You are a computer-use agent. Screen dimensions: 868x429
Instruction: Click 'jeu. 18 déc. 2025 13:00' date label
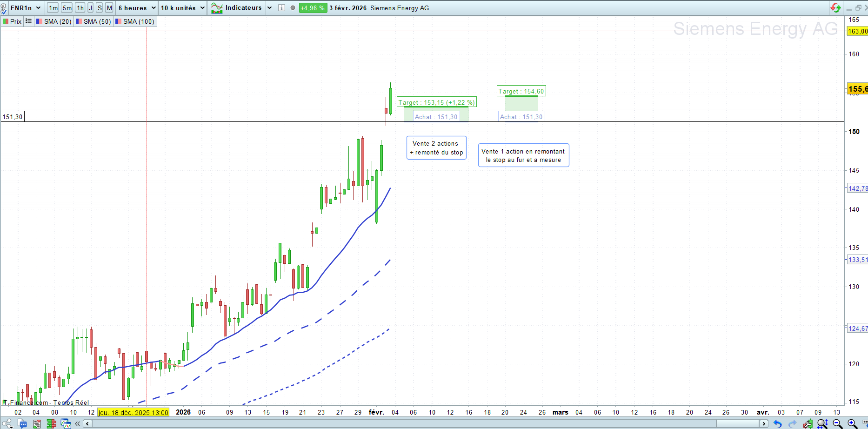pos(134,412)
